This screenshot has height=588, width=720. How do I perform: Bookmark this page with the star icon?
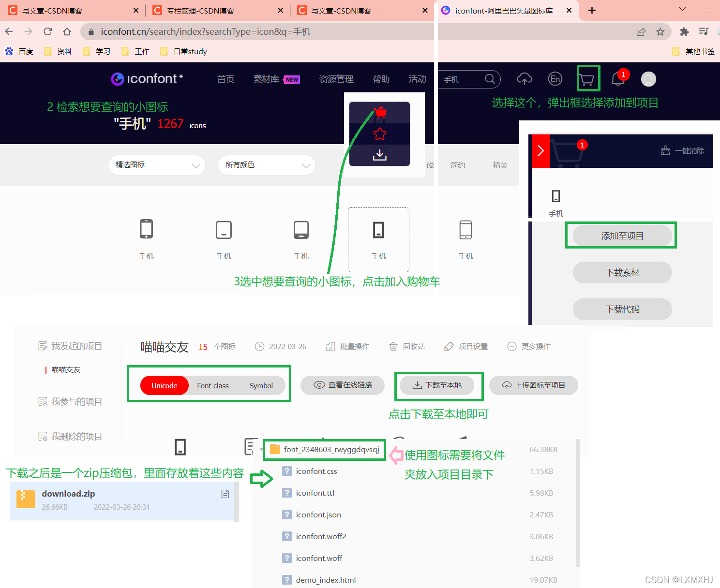click(x=660, y=32)
